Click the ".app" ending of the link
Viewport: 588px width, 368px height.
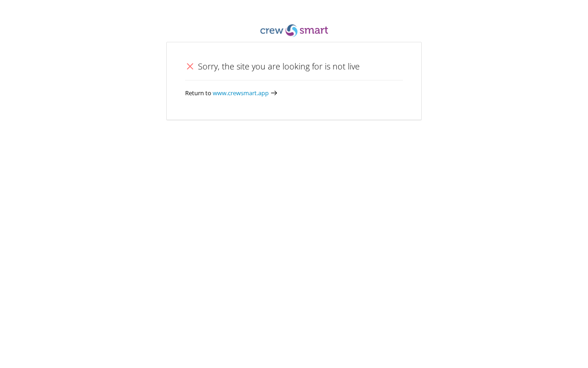click(x=262, y=93)
